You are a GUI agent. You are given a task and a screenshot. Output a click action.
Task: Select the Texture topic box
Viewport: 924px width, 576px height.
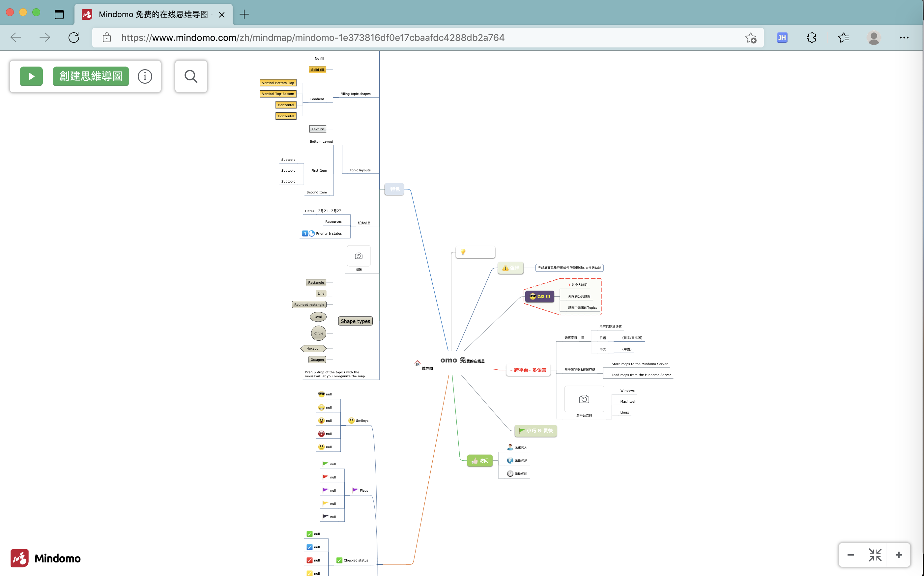(x=318, y=129)
